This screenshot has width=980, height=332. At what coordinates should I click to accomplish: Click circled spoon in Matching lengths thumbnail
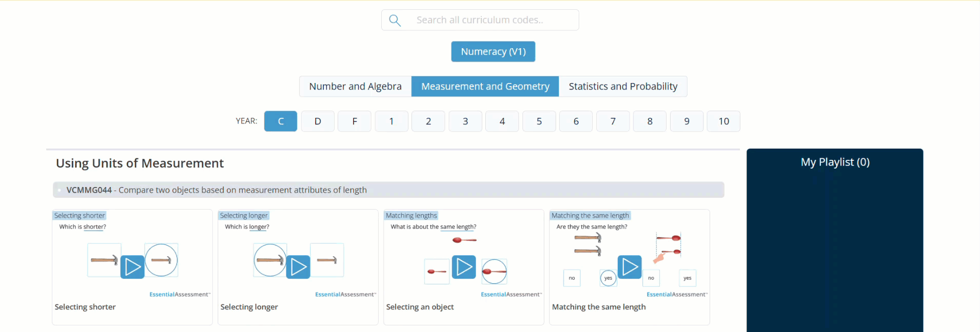(x=494, y=272)
